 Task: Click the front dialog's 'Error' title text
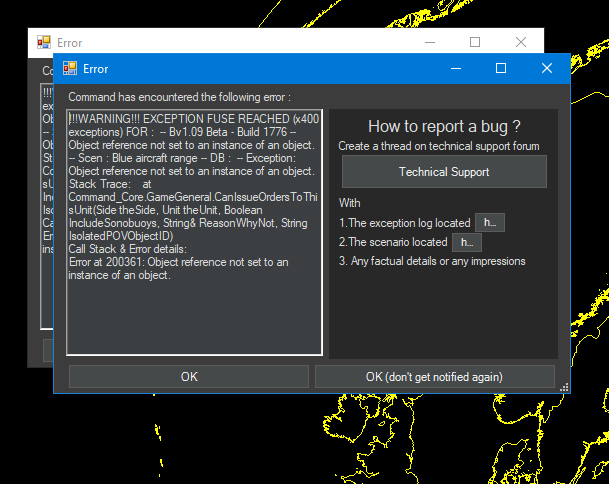(x=96, y=69)
